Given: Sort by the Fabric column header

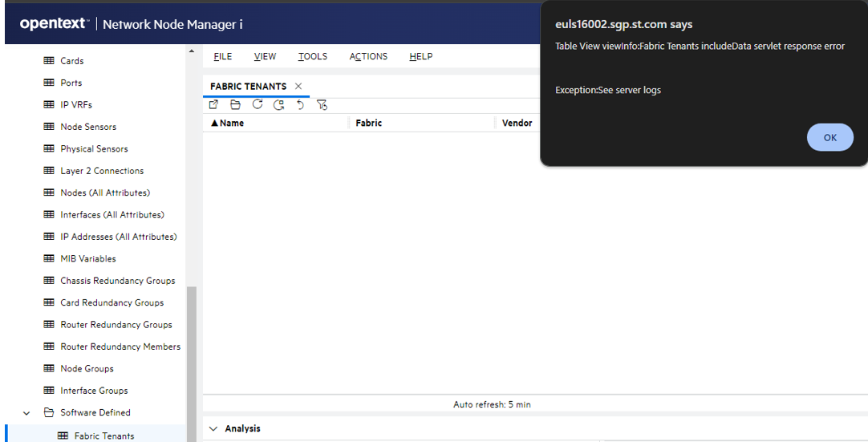Looking at the screenshot, I should pos(369,123).
